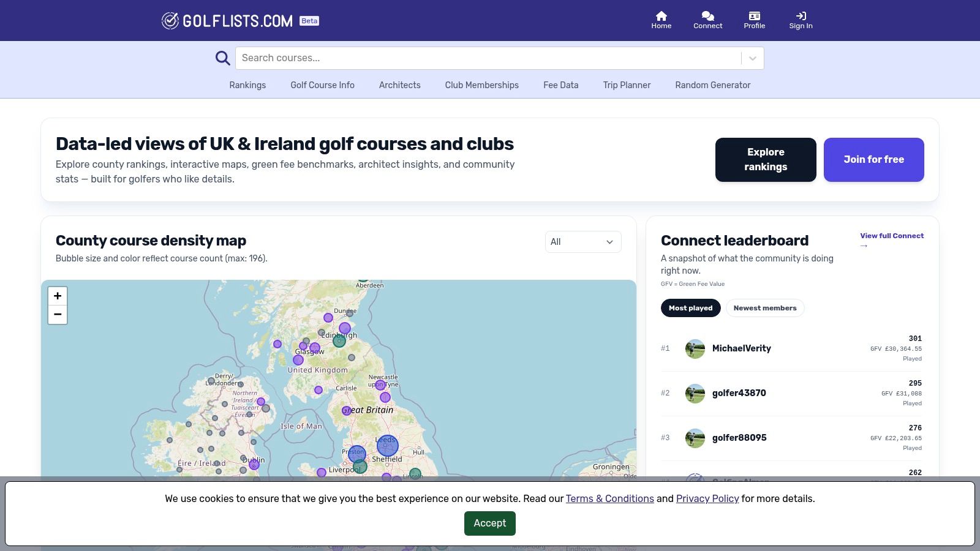Click the Join for free button

point(873,160)
